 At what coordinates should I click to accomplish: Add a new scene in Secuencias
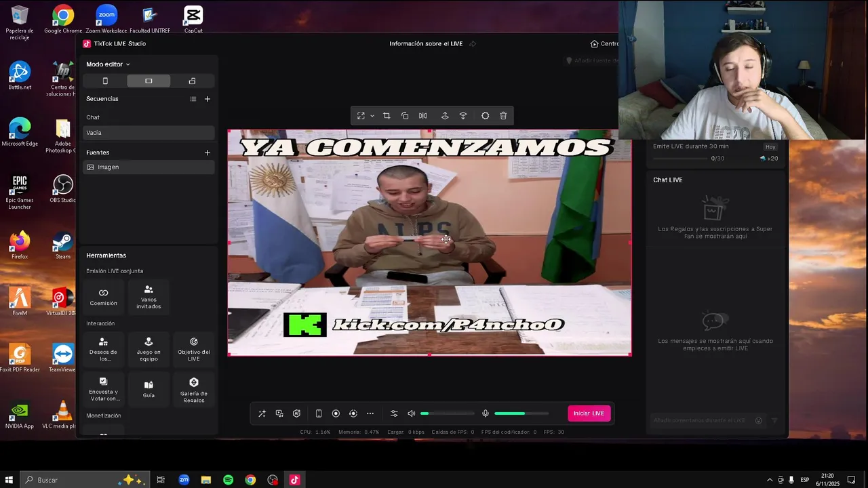[208, 99]
